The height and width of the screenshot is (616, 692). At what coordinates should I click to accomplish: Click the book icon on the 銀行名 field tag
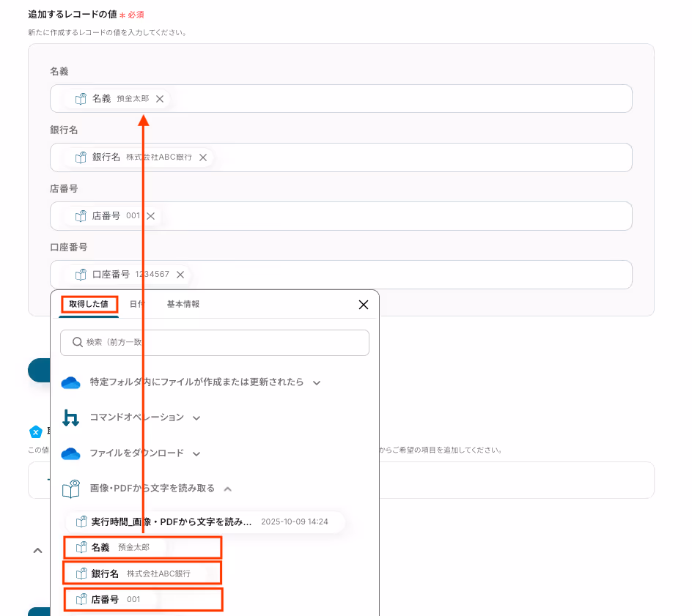point(81,157)
